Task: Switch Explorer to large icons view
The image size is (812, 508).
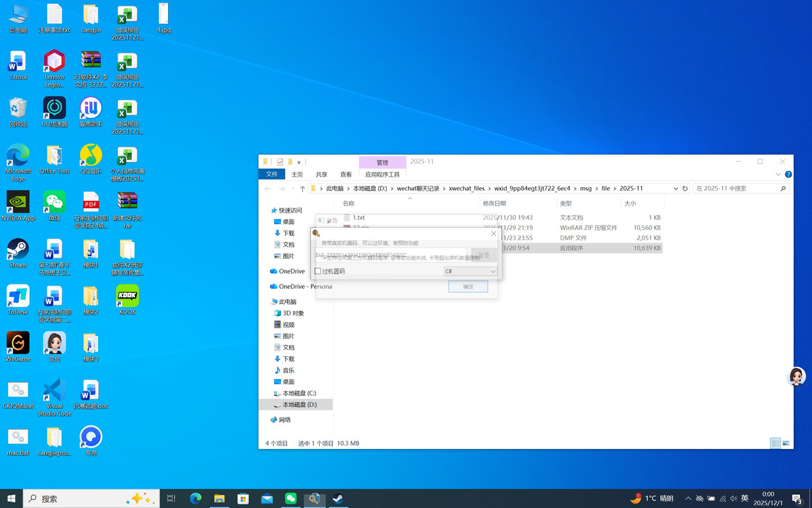Action: (786, 443)
